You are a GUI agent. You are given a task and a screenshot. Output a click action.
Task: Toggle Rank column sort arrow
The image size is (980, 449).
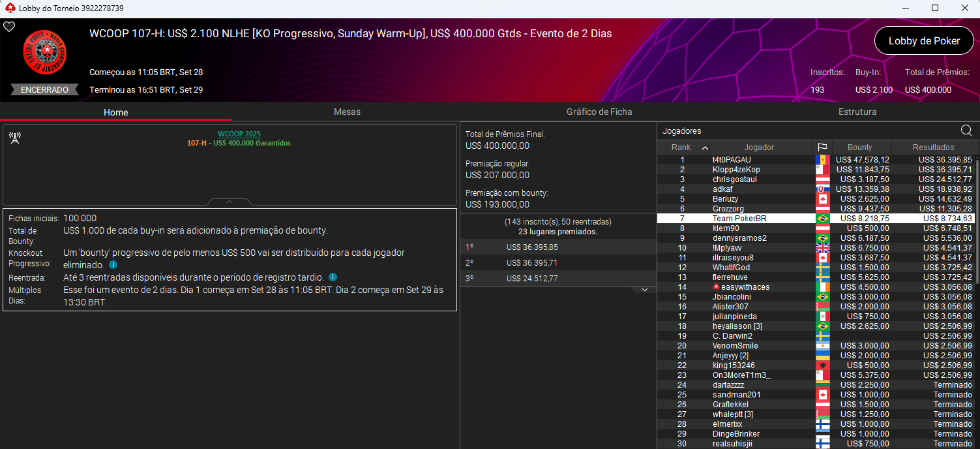pyautogui.click(x=705, y=148)
